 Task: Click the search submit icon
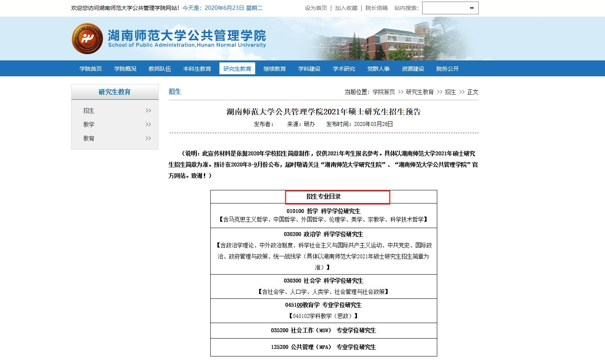point(472,8)
